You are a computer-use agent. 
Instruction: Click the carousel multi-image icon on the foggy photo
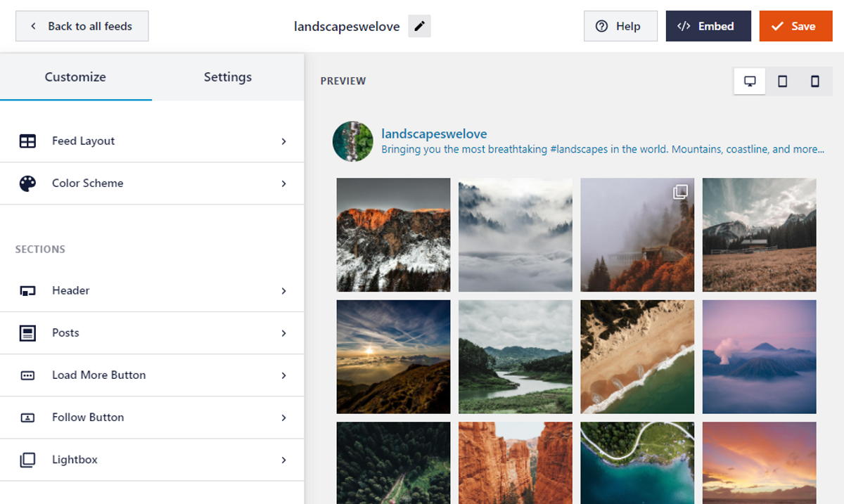[680, 192]
